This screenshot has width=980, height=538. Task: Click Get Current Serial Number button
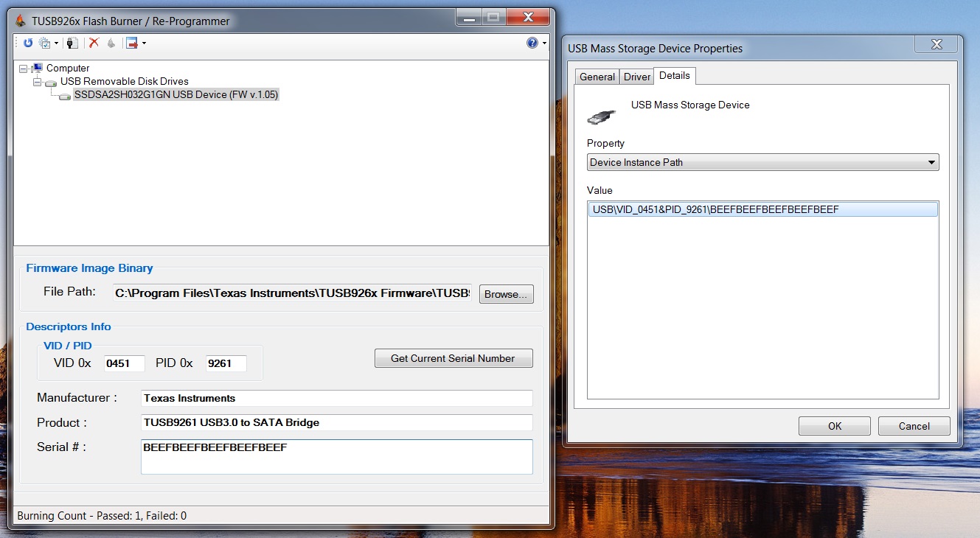[x=453, y=358]
